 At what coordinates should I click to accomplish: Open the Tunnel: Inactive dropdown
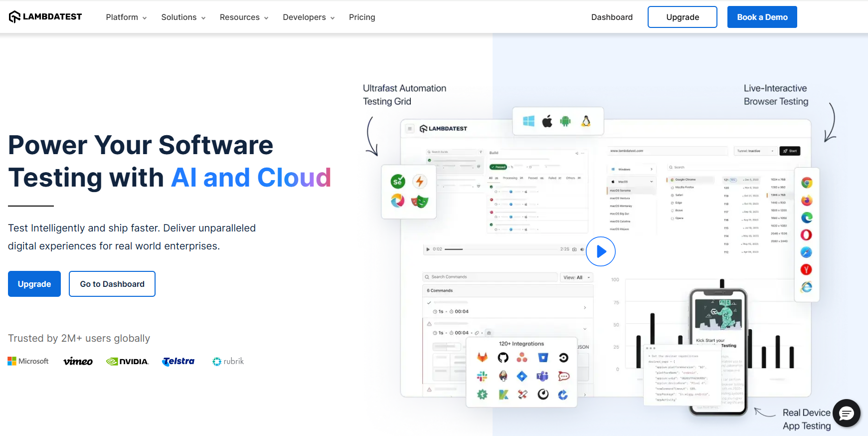point(755,151)
